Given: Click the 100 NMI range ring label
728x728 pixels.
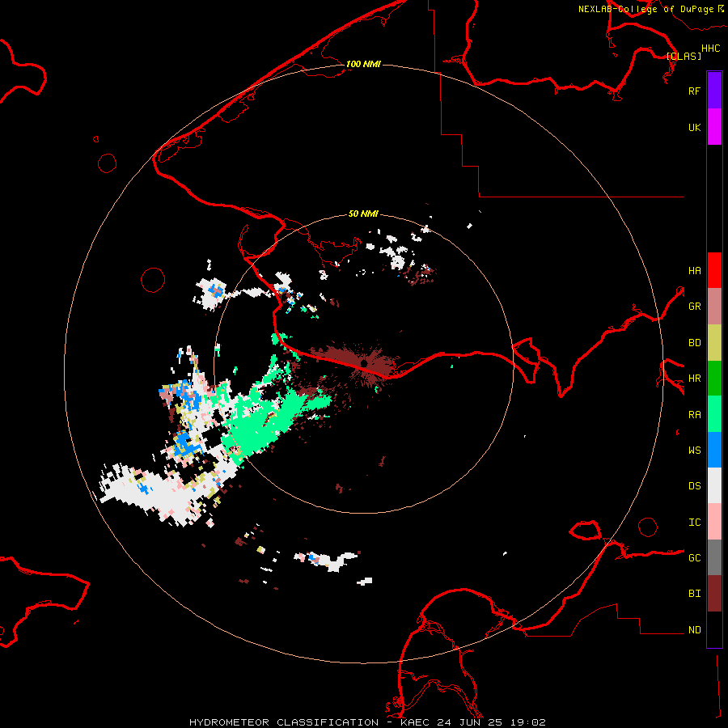Looking at the screenshot, I should (363, 64).
